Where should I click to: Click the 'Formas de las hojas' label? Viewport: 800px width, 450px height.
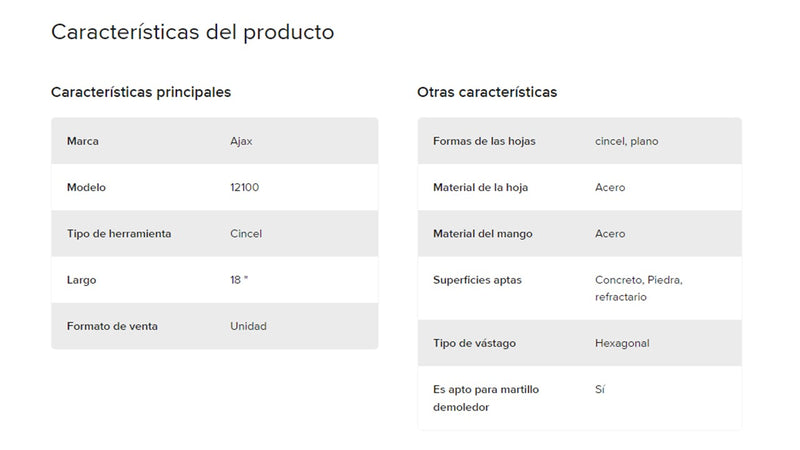pos(484,141)
